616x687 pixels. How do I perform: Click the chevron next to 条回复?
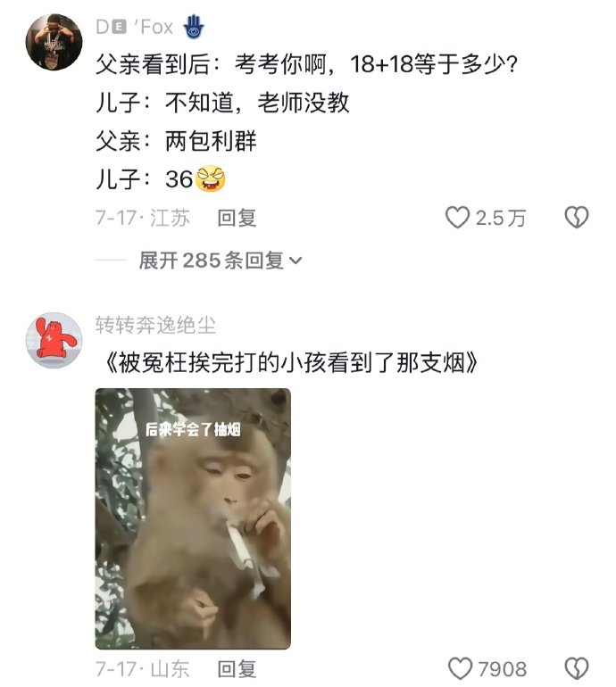296,261
